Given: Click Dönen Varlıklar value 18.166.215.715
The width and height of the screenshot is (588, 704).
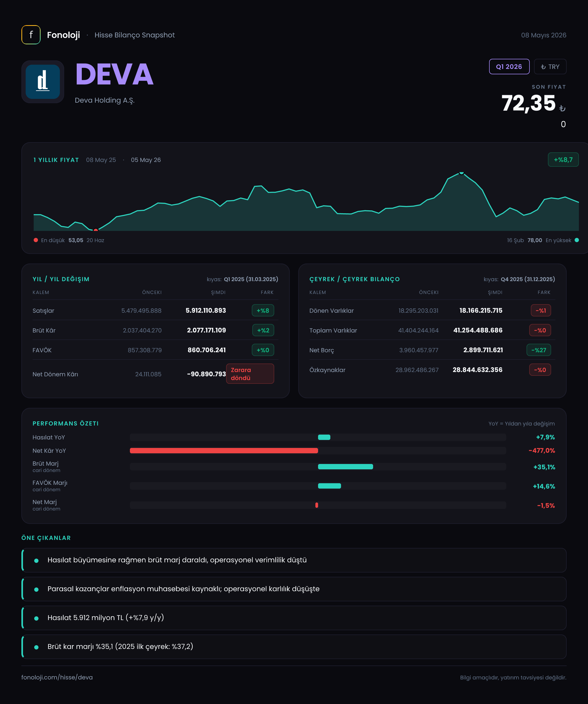Looking at the screenshot, I should click(481, 310).
